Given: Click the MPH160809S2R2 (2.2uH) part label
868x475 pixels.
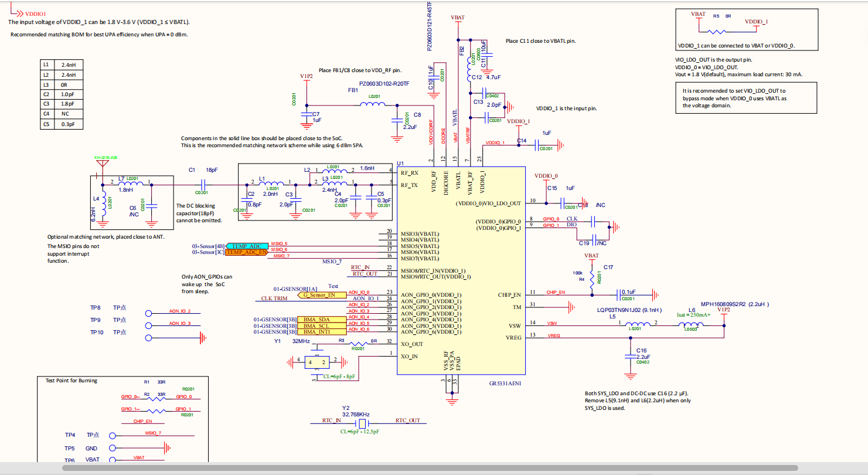Looking at the screenshot, I should pos(734,304).
